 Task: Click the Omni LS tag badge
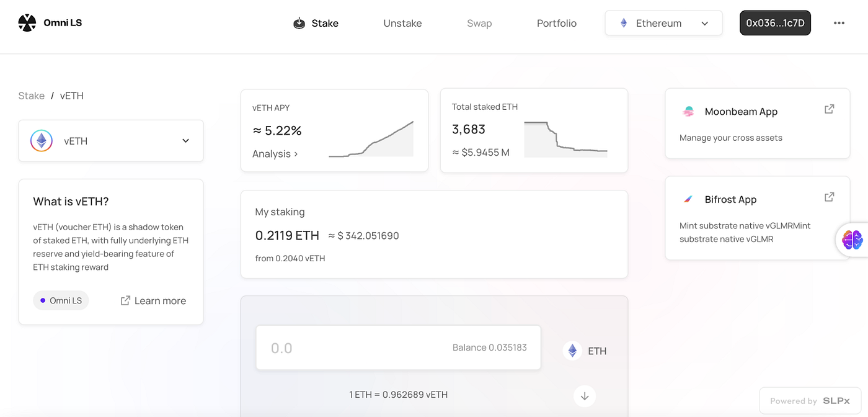tap(61, 300)
